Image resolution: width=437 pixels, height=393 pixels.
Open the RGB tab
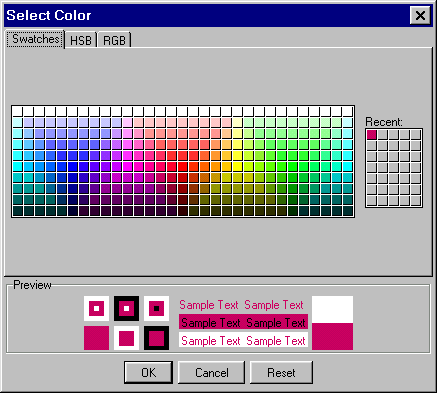tap(114, 40)
